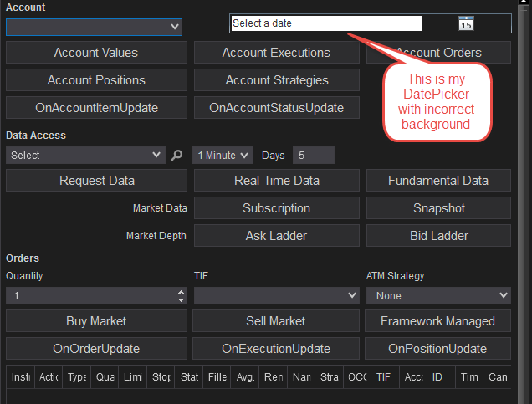Image resolution: width=532 pixels, height=404 pixels.
Task: Click the Cancel column header
Action: (498, 377)
